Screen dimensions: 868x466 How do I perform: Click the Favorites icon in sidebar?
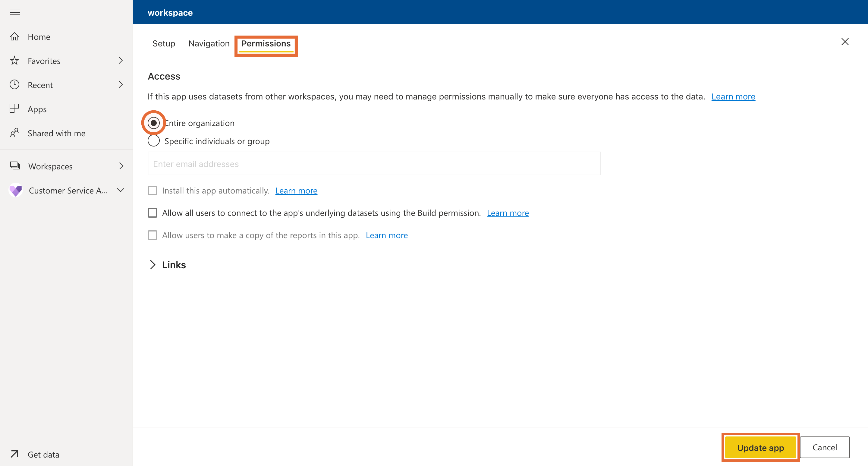tap(15, 60)
